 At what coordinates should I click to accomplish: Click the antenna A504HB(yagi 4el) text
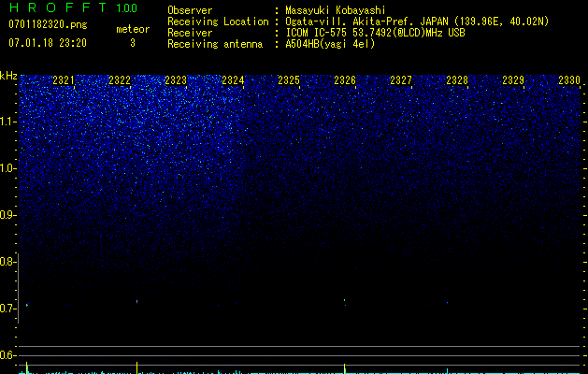330,44
